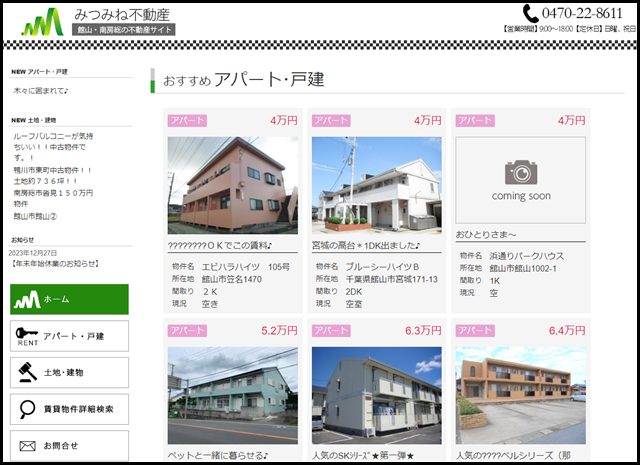
Task: Click address 館山市笠名1470
Action: [231, 280]
